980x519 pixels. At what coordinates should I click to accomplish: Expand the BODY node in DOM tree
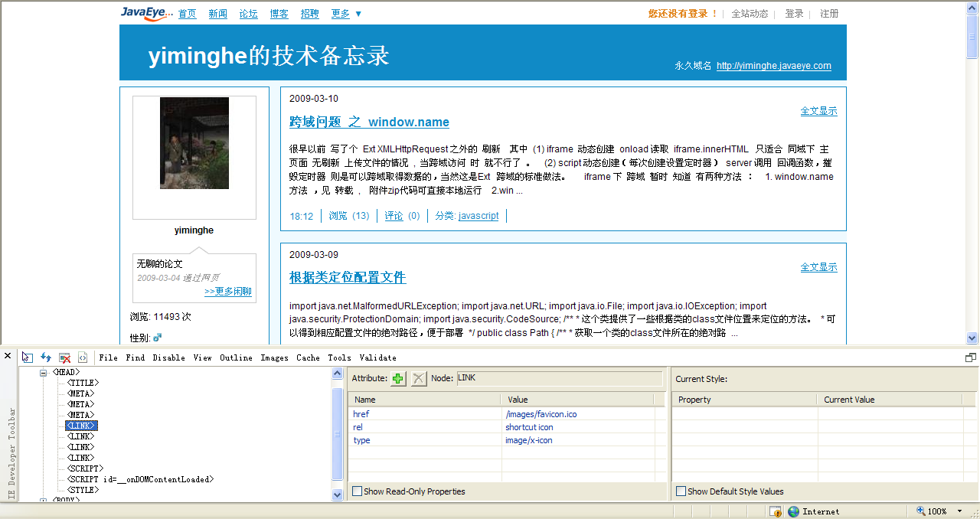(x=44, y=501)
